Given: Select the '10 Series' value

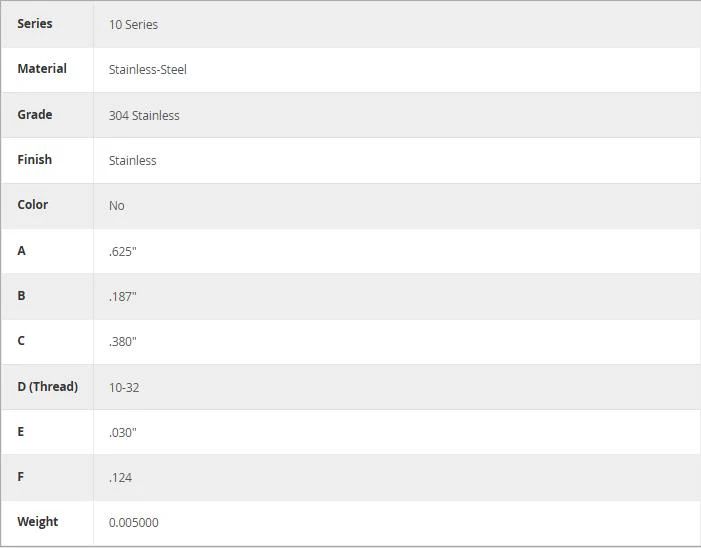Looking at the screenshot, I should [x=133, y=25].
